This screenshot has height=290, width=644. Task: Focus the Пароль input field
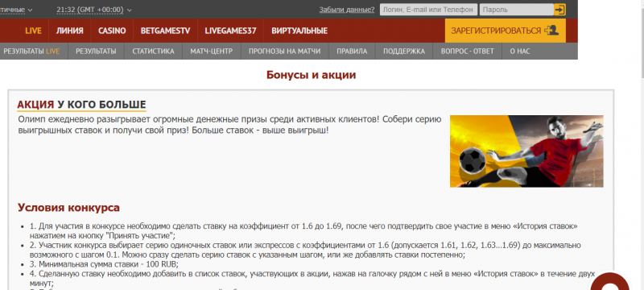click(516, 10)
